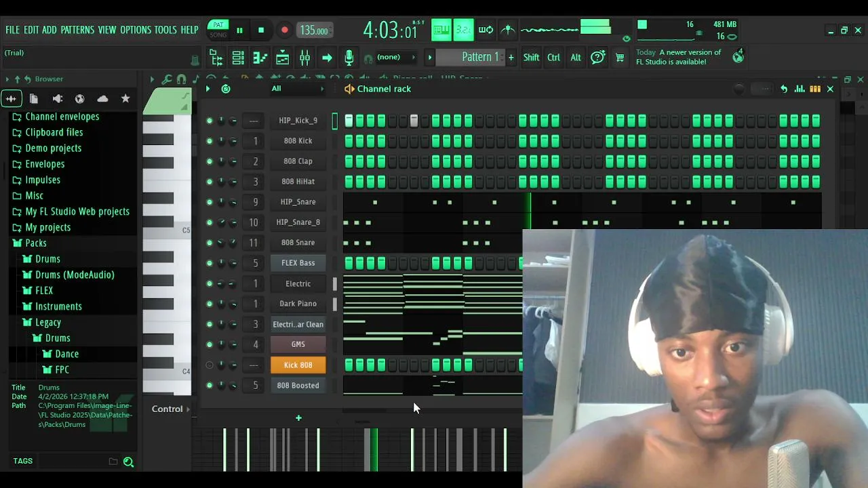The width and height of the screenshot is (868, 488).
Task: Mute the HIP_Kick_9 channel
Action: click(210, 121)
